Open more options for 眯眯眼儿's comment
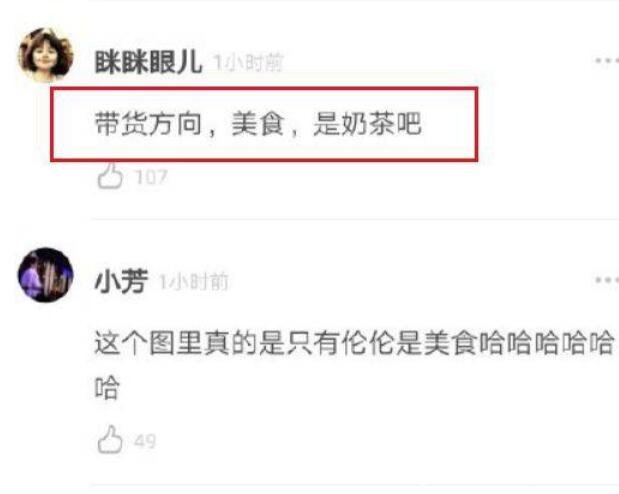 point(606,60)
